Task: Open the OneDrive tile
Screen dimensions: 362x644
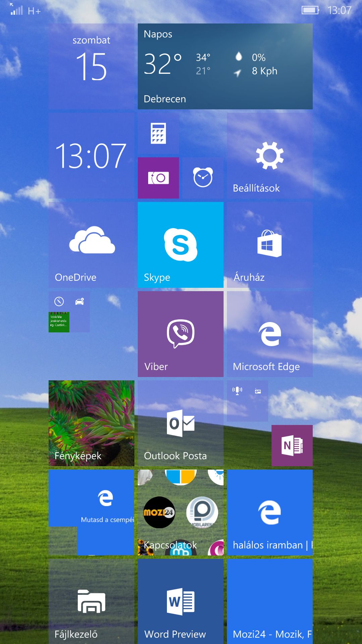Action: 91,245
